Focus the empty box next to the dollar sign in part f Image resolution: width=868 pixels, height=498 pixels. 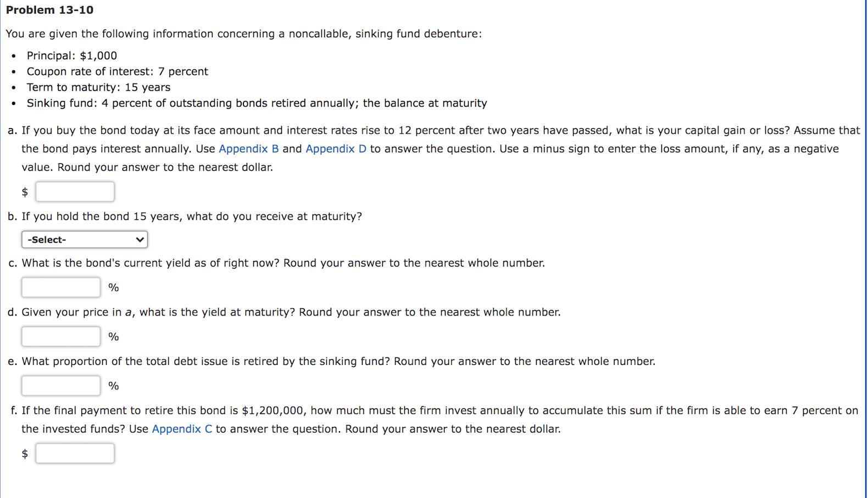(x=75, y=453)
